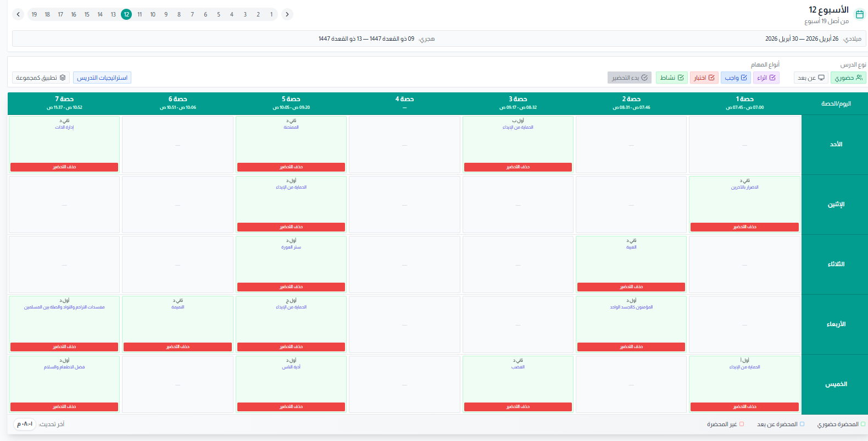868x441 pixels.
Task: Open Wednesday period 2 lesson المؤمنون كالجسد الواحد
Action: (631, 307)
